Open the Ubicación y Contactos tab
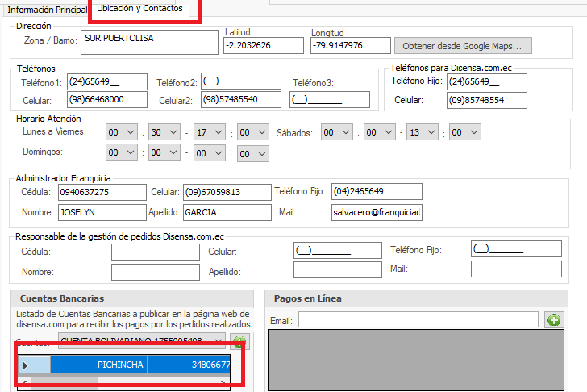Screen dimensions: 587x392 coord(139,9)
